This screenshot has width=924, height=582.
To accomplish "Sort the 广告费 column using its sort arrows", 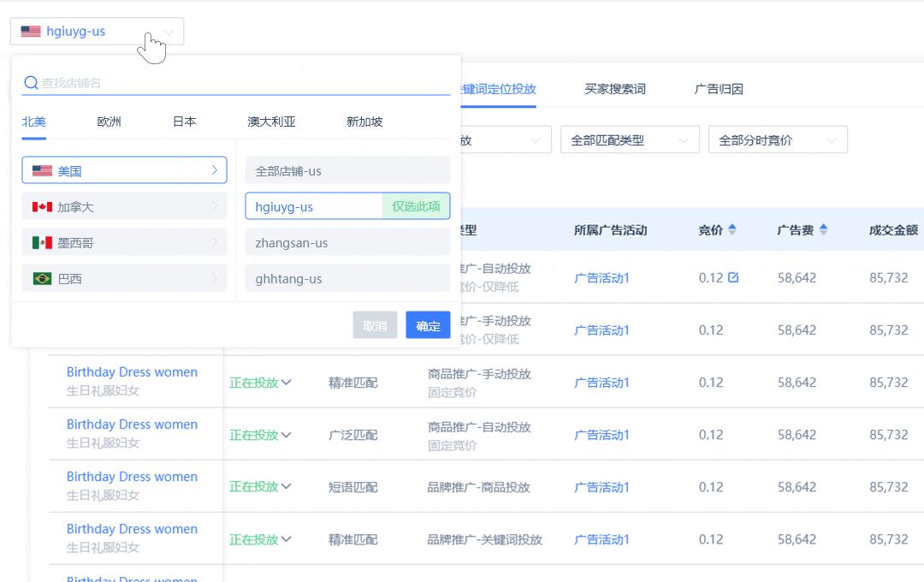I will [823, 229].
